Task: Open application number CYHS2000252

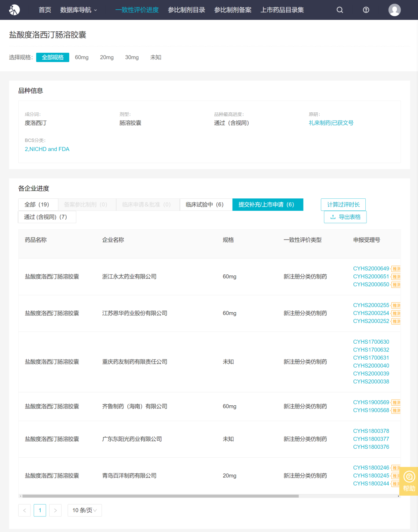Action: (x=371, y=321)
